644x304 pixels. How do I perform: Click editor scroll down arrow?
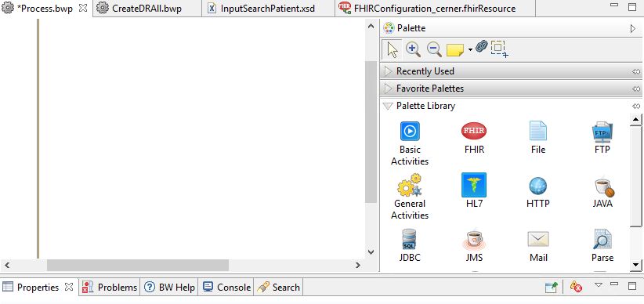click(371, 252)
